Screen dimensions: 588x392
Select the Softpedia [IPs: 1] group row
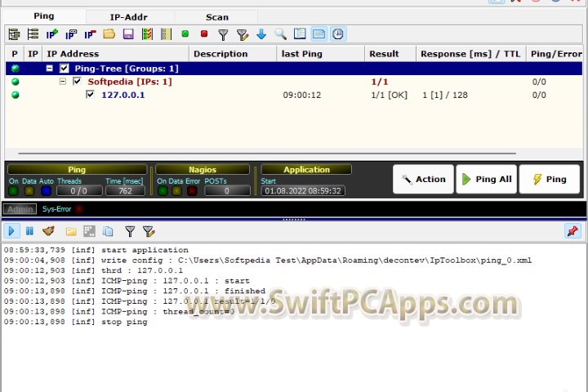click(x=294, y=82)
